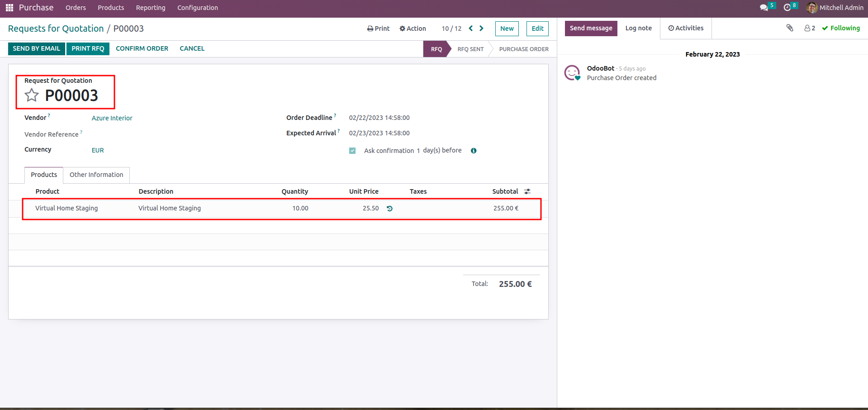
Task: Open optional columns settings icon beside Subtotal
Action: point(527,191)
